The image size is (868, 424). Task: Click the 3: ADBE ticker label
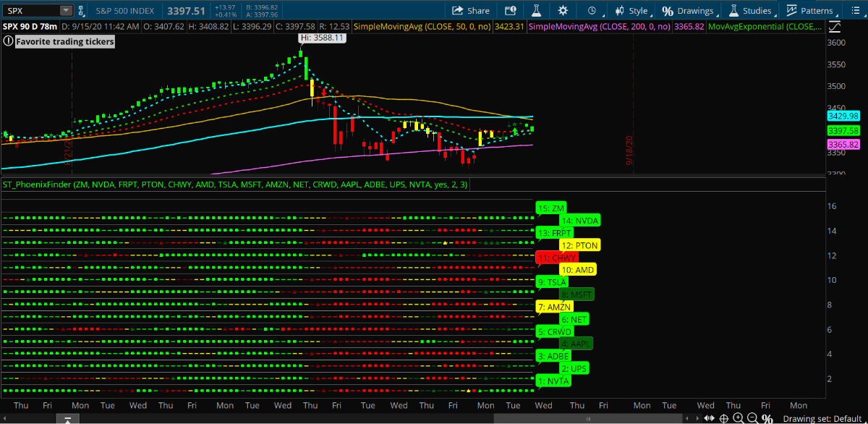[553, 356]
